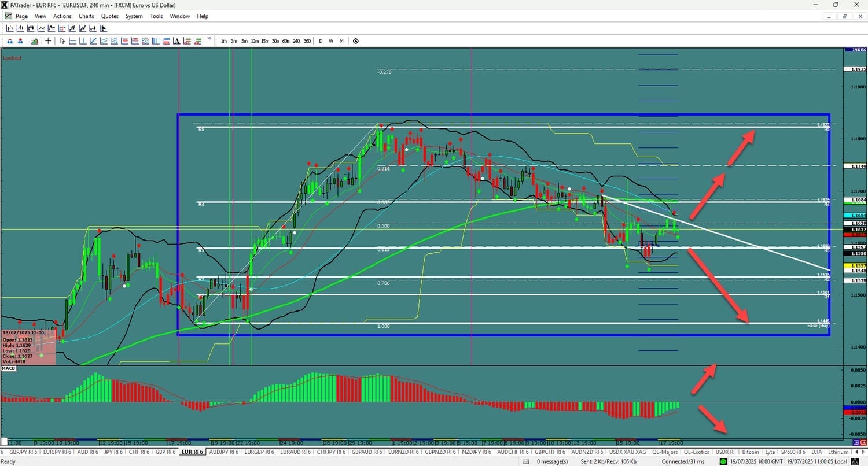Select the arrow pointer tool

(x=62, y=41)
